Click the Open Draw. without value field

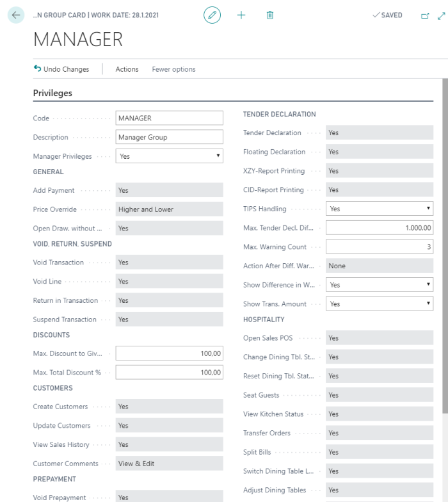coord(169,228)
